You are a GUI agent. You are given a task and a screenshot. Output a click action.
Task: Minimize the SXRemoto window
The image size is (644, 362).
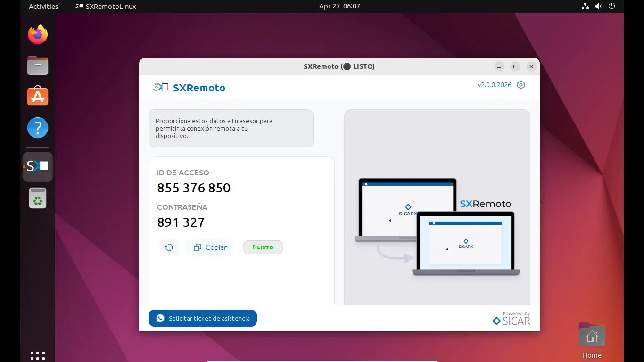(x=499, y=66)
